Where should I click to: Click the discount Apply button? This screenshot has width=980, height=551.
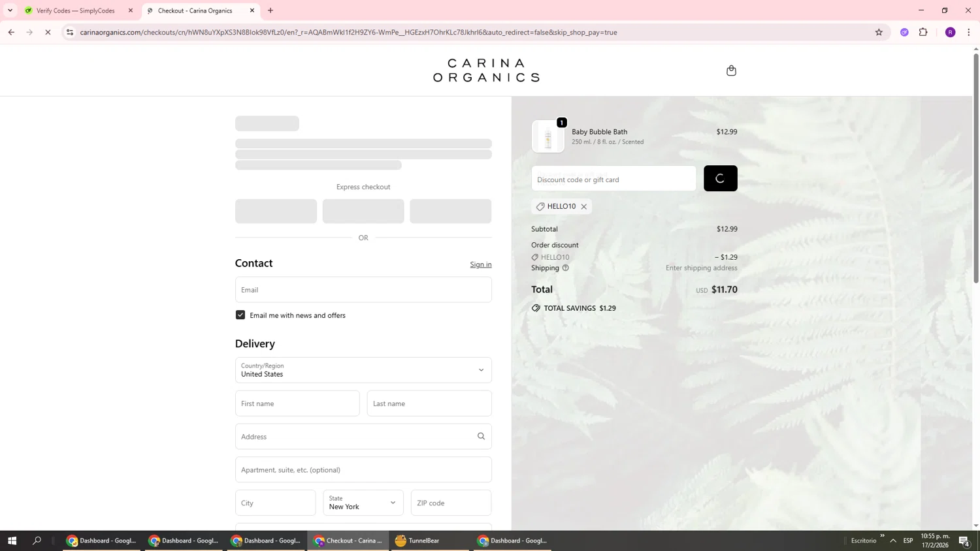tap(721, 178)
